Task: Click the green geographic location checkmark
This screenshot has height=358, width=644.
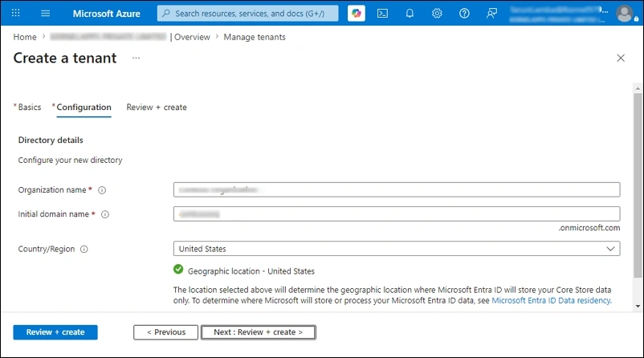Action: [x=178, y=270]
